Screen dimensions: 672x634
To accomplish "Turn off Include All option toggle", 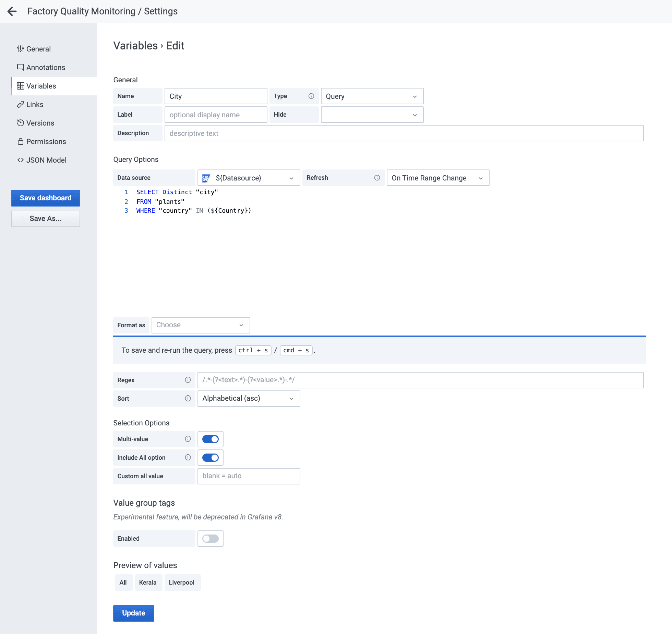I will pos(210,458).
